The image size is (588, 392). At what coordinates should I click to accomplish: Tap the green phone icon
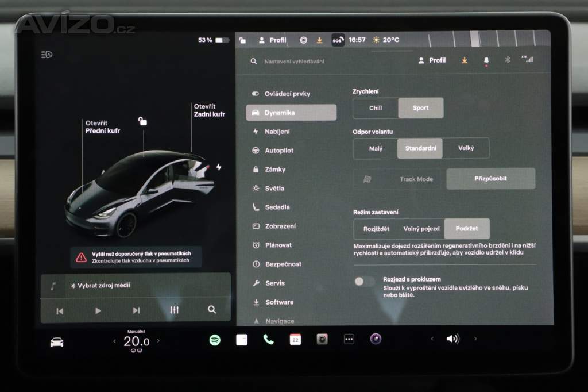(268, 339)
